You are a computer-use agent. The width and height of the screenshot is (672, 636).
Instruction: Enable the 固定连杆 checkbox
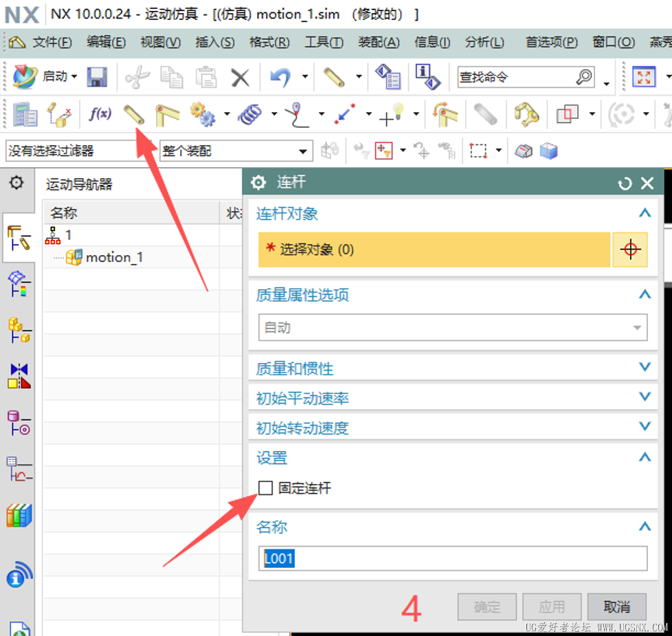(265, 487)
